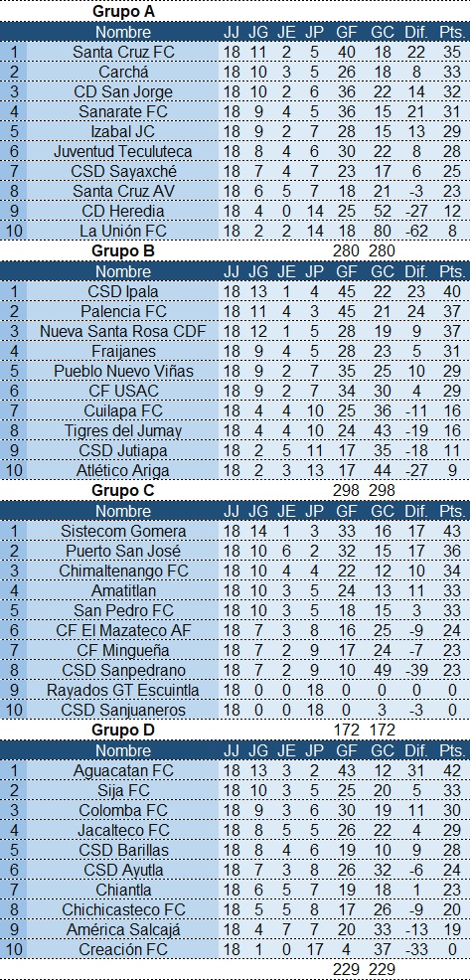
Task: Select La Unión FC goal difference -62
Action: point(415,232)
